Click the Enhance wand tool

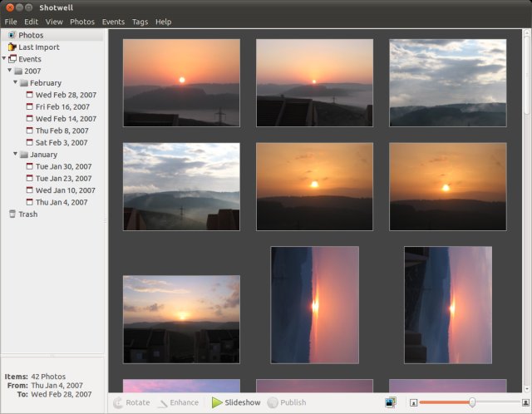[x=178, y=402]
